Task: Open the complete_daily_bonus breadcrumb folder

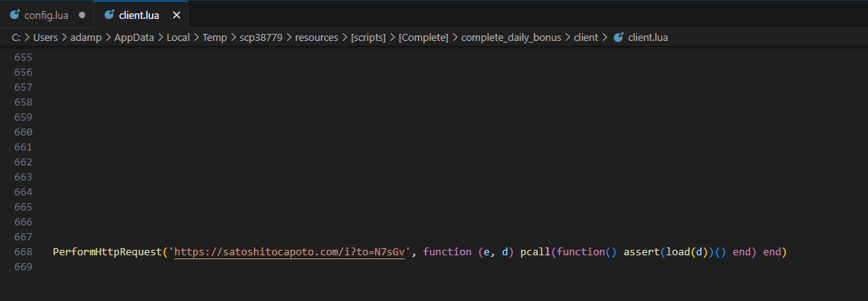Action: coord(511,38)
